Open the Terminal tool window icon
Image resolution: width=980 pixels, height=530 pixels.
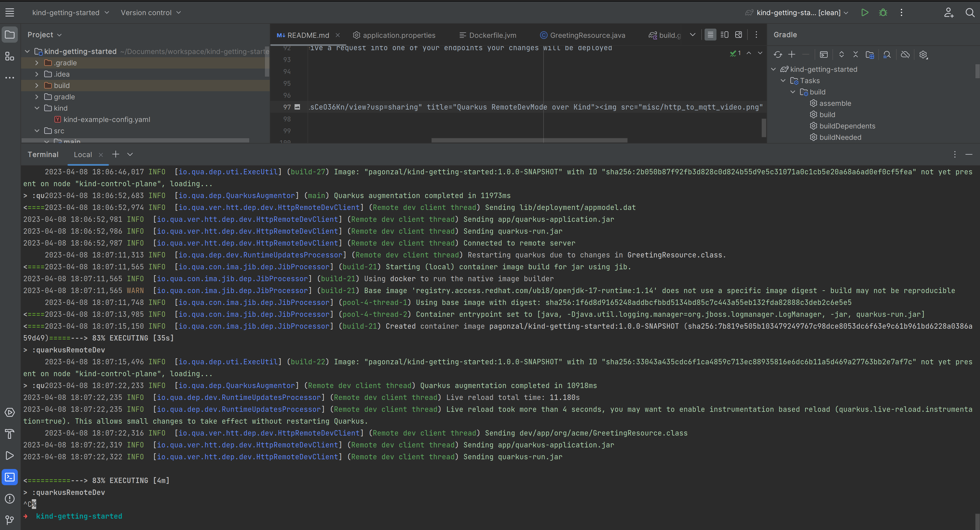10,477
